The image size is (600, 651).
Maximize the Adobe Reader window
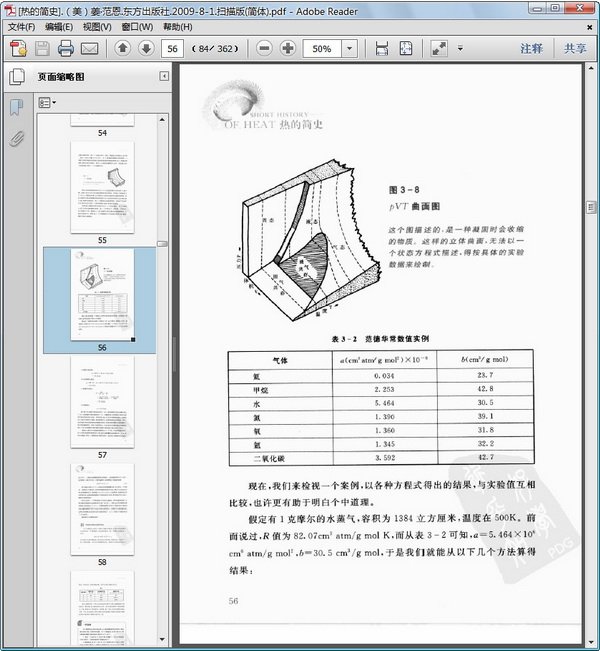[556, 8]
